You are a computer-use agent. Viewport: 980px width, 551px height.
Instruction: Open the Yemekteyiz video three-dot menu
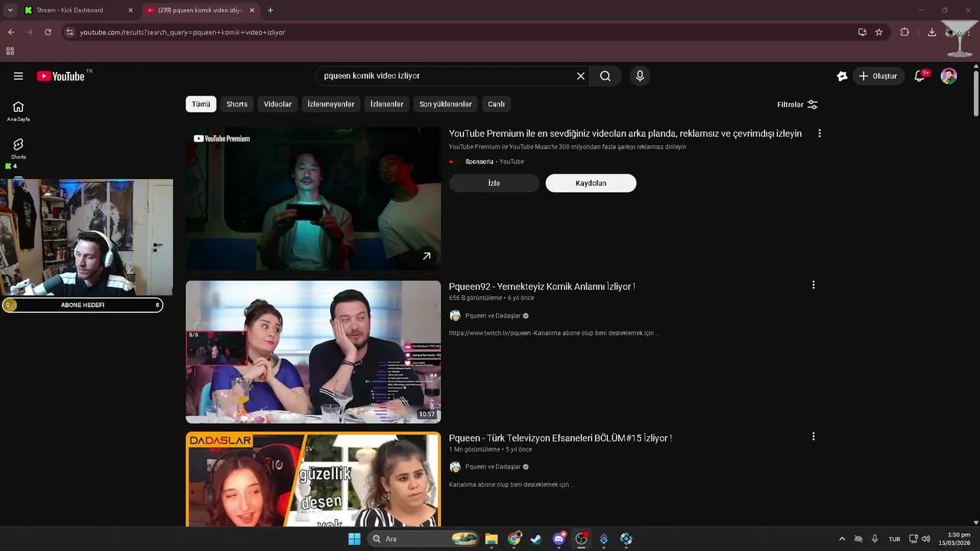[x=813, y=285]
